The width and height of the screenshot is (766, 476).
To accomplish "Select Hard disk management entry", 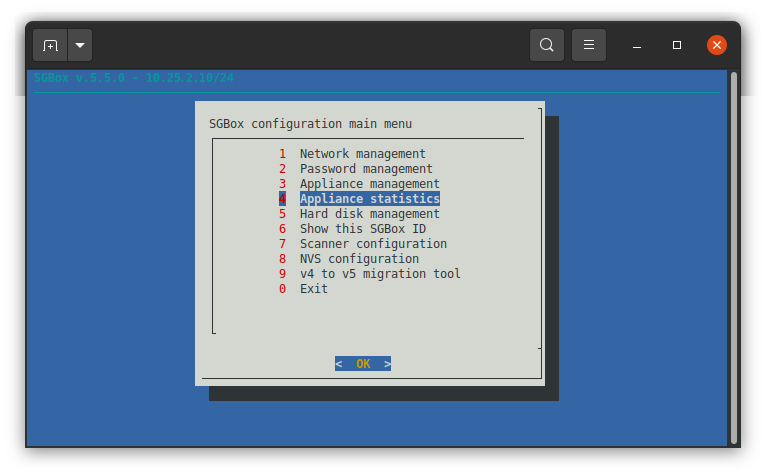I will (x=359, y=214).
